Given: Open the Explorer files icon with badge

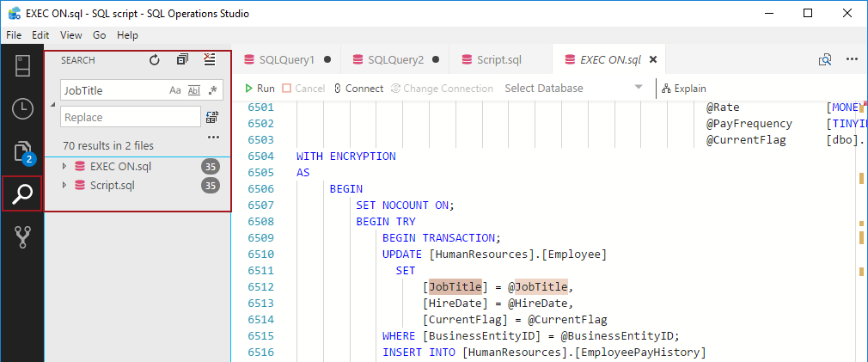Looking at the screenshot, I should [22, 152].
